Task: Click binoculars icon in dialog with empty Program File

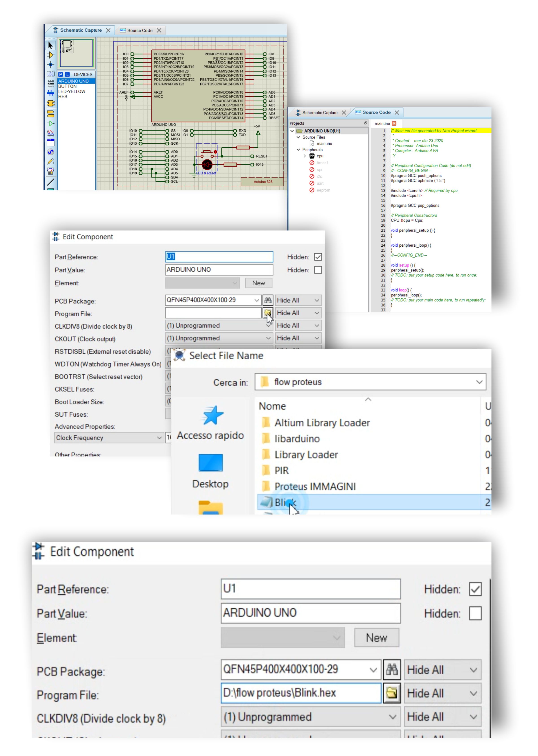Action: pyautogui.click(x=268, y=300)
